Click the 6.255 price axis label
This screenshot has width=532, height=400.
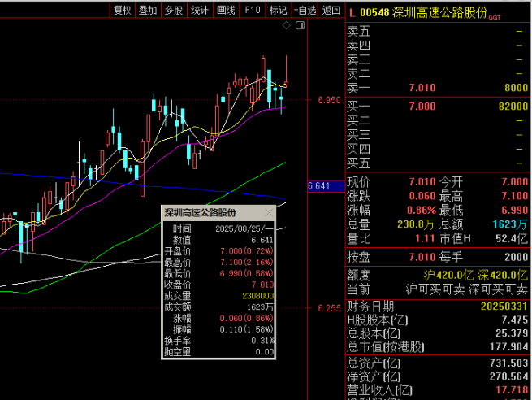coord(329,308)
